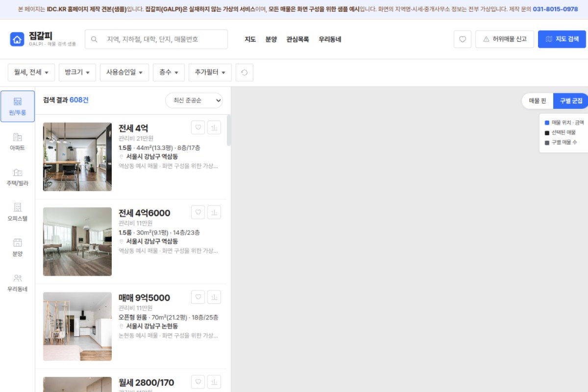Open the 추가필터 dropdown

pos(210,73)
